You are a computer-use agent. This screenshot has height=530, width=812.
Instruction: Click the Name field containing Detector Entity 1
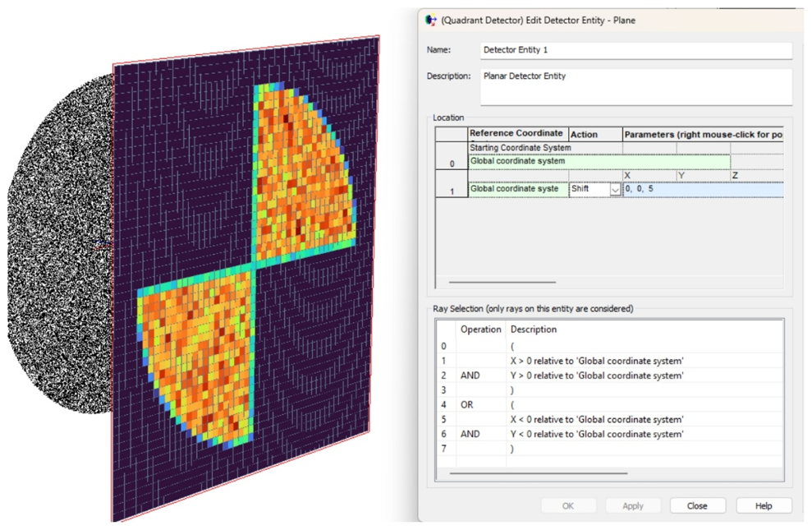(635, 50)
